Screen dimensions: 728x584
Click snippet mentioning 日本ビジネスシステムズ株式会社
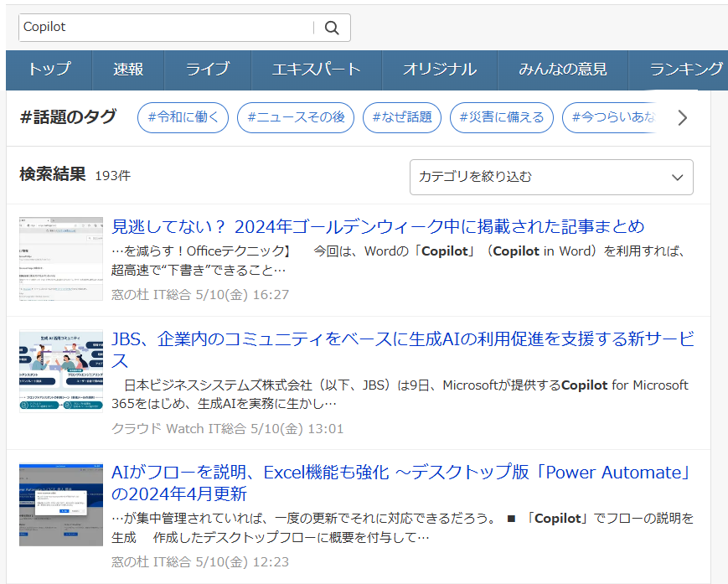[x=400, y=394]
